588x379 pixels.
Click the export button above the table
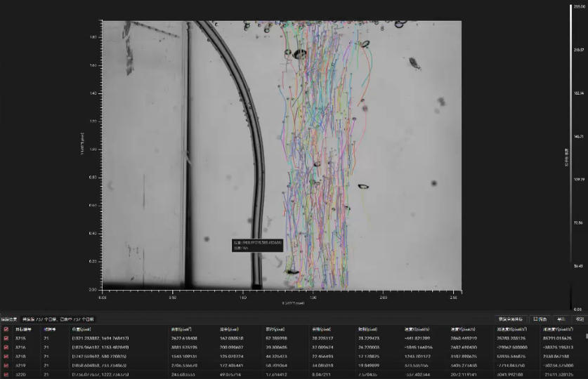(561, 319)
